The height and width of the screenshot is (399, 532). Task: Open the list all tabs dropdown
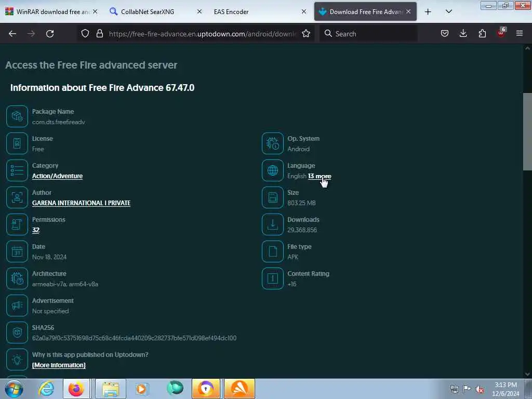coord(448,11)
